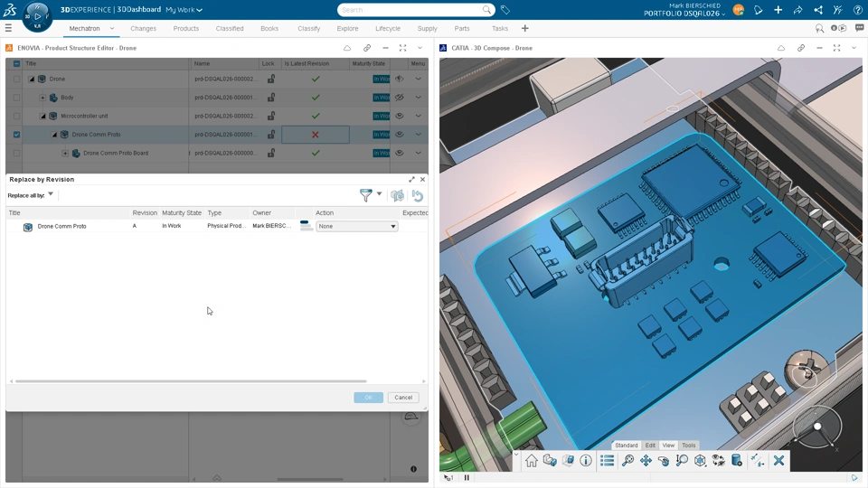Viewport: 868px width, 488px height.
Task: Toggle the select-all checkbox in Title header
Action: pyautogui.click(x=16, y=63)
